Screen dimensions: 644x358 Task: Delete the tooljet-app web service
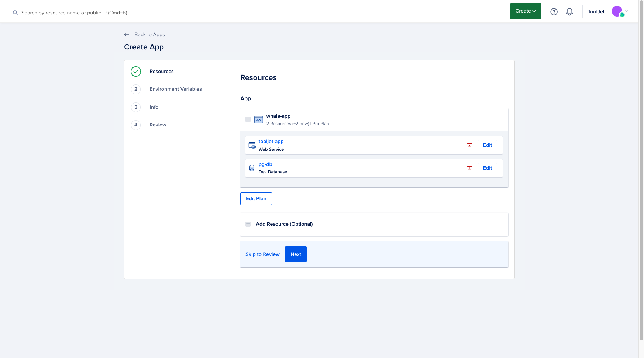469,145
